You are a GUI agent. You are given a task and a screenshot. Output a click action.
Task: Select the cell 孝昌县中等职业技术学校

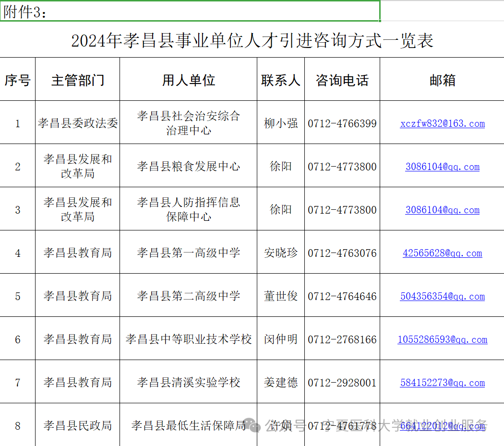[x=188, y=338]
